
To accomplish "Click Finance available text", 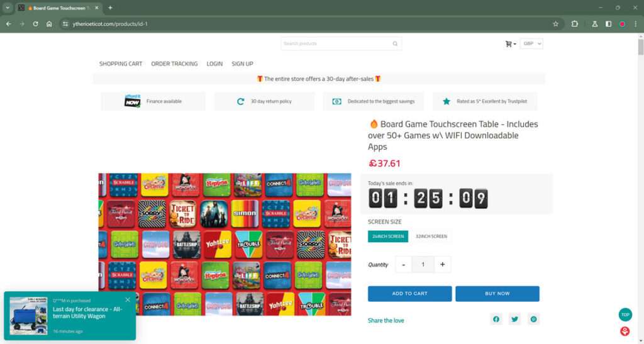I will coord(164,101).
